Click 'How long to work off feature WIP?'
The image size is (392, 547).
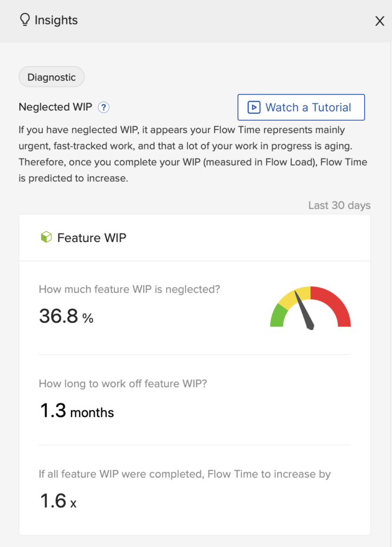123,384
